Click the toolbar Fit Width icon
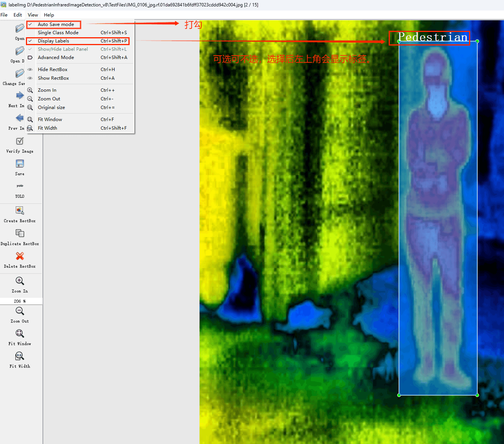Image resolution: width=504 pixels, height=444 pixels. [20, 356]
